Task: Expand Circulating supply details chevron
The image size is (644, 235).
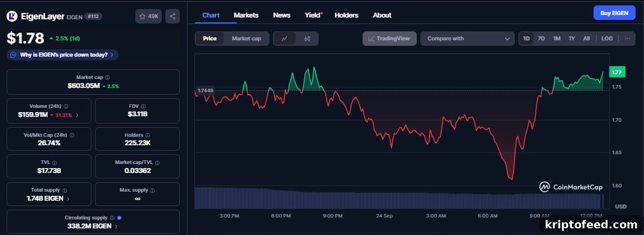Action: (116, 227)
